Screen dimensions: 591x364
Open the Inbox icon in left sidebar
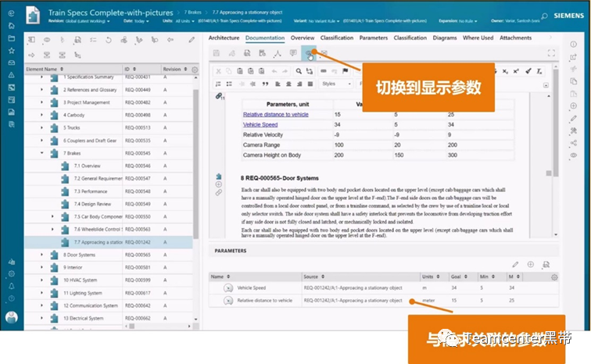click(11, 62)
